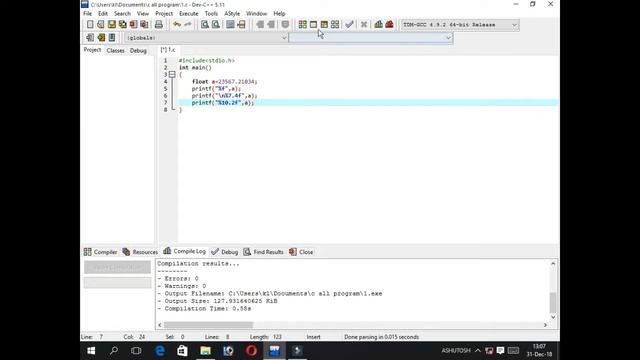This screenshot has height=360, width=640.
Task: Show hidden system tray icons chevron
Action: point(478,351)
